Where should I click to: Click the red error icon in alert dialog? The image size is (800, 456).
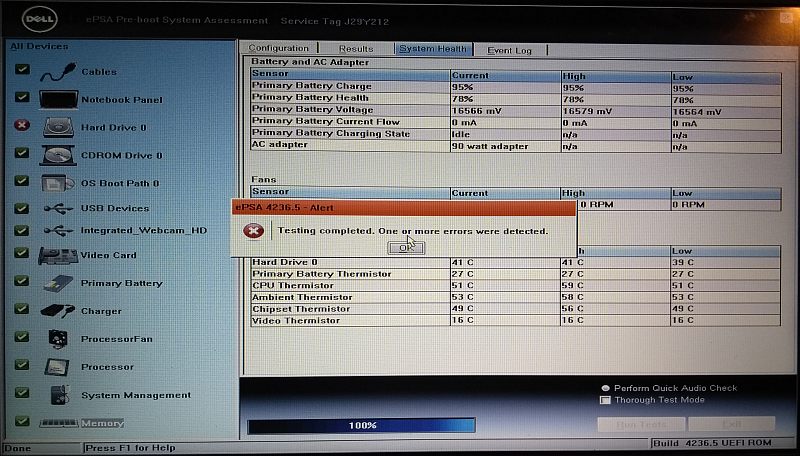pyautogui.click(x=253, y=231)
